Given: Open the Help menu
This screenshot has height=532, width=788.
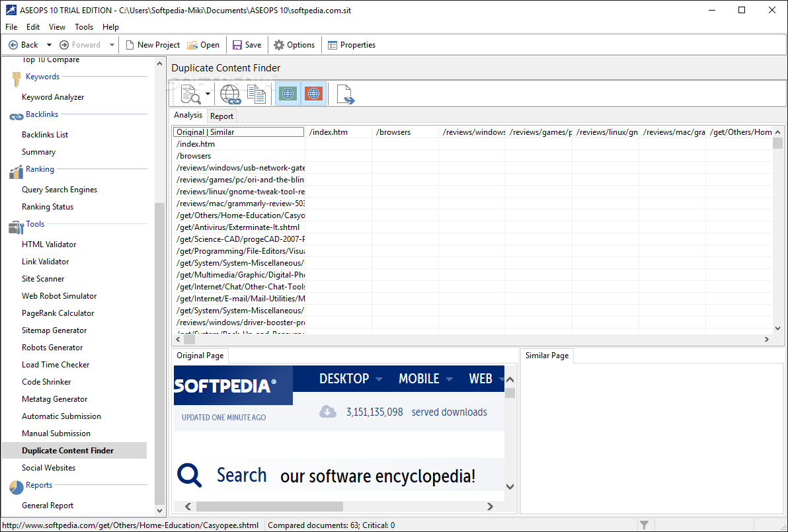Looking at the screenshot, I should [110, 27].
